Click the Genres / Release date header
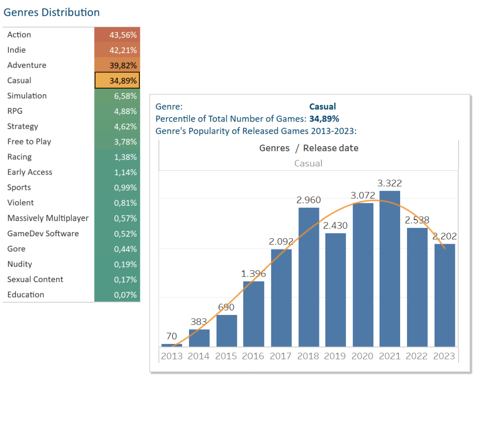504x439 pixels. pyautogui.click(x=309, y=148)
